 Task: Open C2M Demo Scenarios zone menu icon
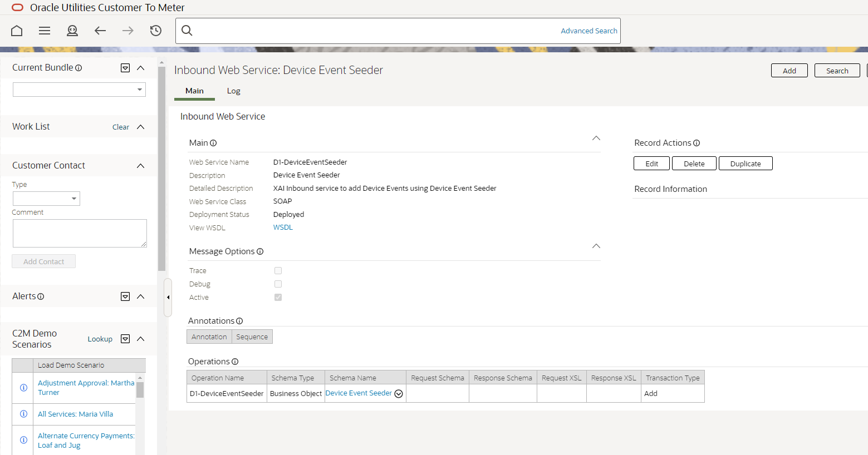tap(125, 339)
